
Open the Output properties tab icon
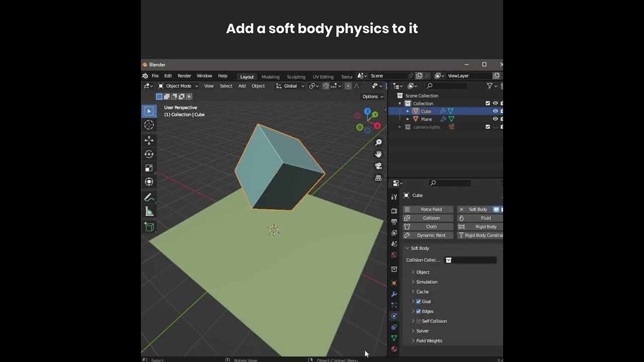[394, 222]
